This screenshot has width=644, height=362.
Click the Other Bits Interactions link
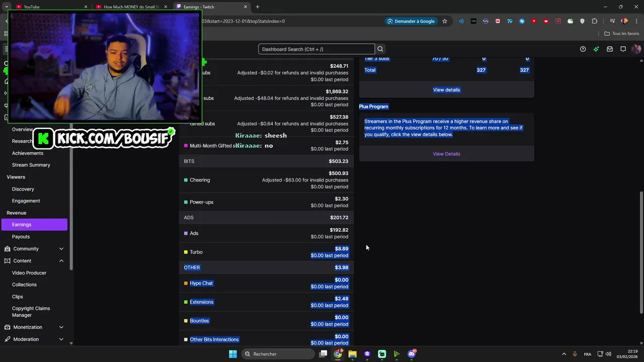pos(214,340)
